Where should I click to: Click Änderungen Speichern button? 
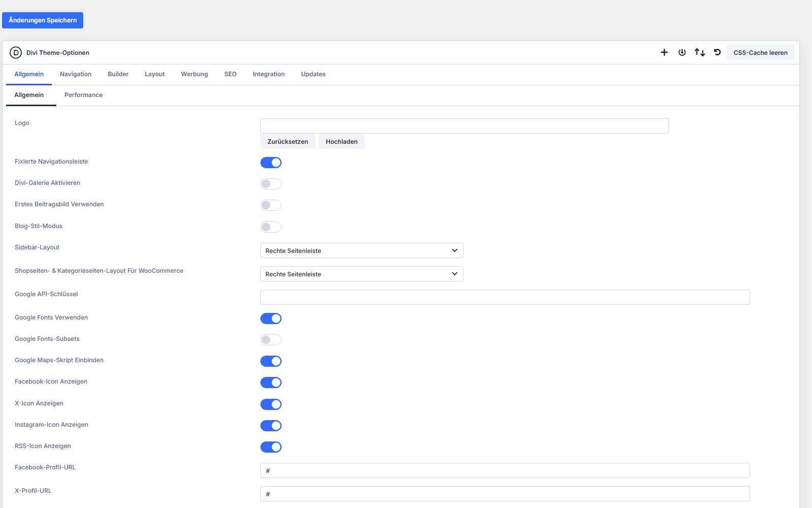[x=43, y=20]
